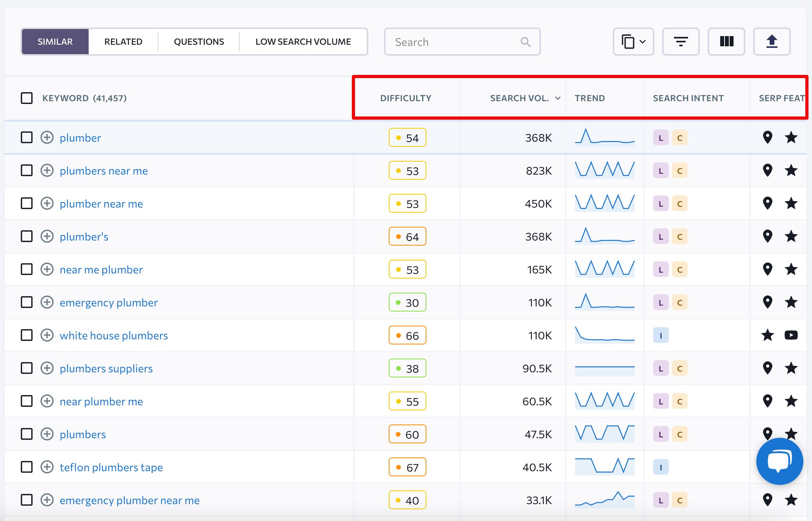Click in the Search input field
Screen dimensions: 812x521
pyautogui.click(x=462, y=42)
